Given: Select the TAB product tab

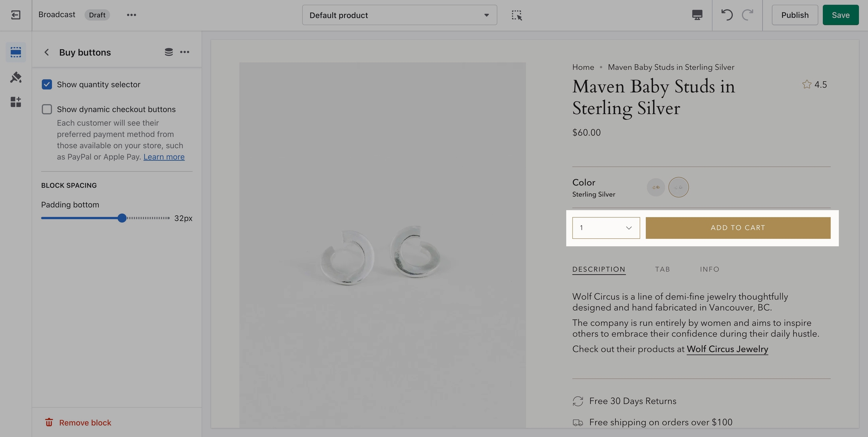Looking at the screenshot, I should [662, 269].
